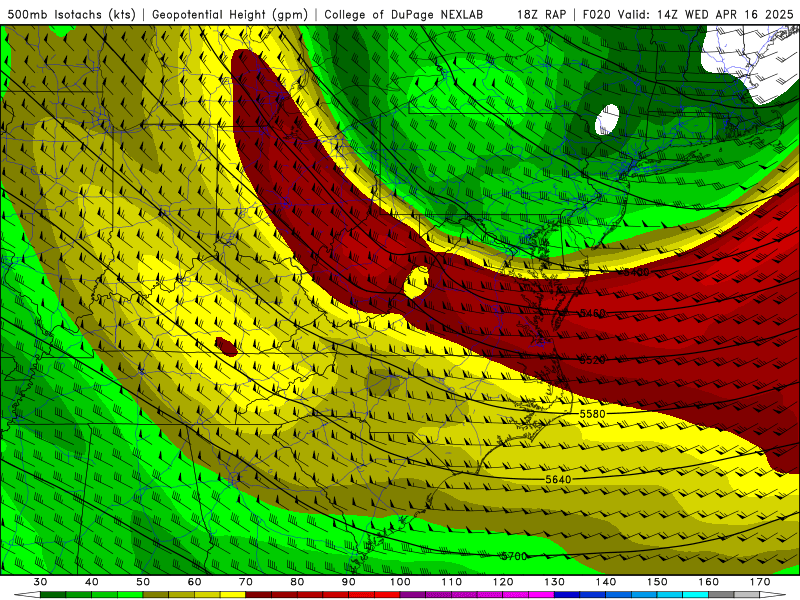Screen dimensions: 800x600
Task: Click the 5700 height contour label
Action: pos(514,556)
